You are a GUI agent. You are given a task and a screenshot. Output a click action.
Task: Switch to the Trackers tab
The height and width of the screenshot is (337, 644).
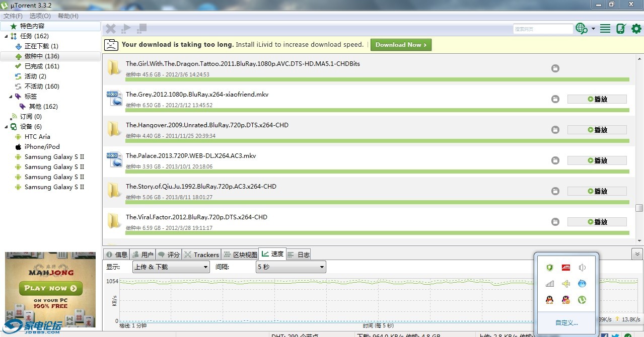tap(201, 255)
